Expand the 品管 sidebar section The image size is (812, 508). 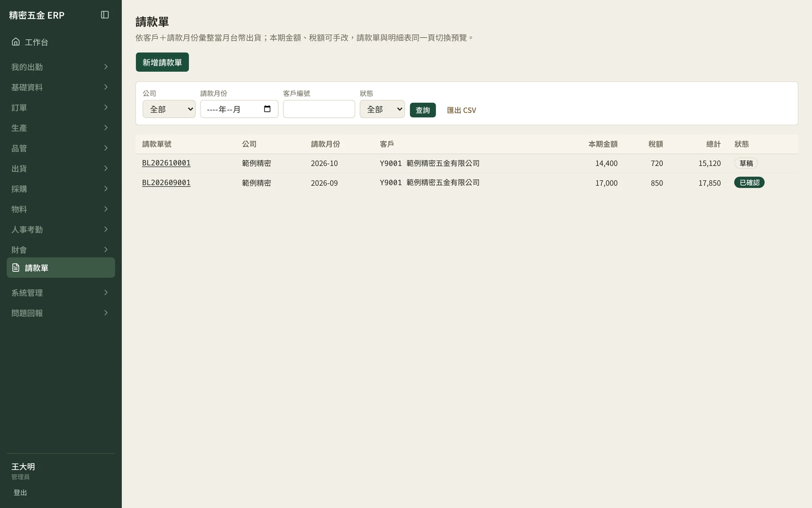click(61, 148)
